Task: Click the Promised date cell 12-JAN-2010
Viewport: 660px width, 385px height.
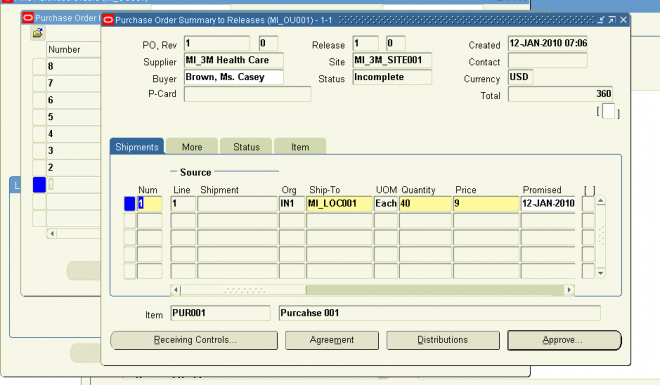Action: pyautogui.click(x=548, y=204)
